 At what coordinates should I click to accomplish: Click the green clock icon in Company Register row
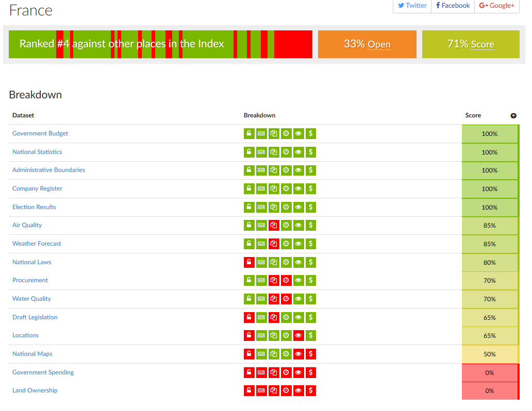(286, 189)
